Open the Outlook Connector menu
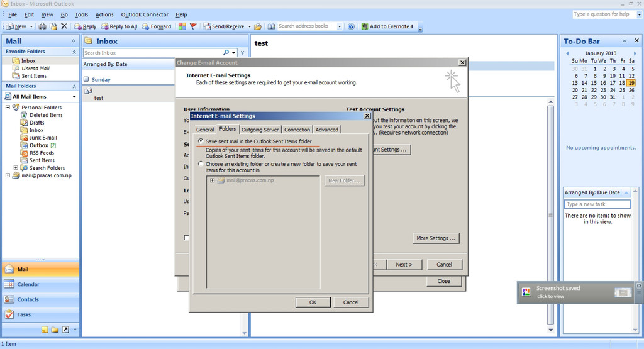 (145, 14)
